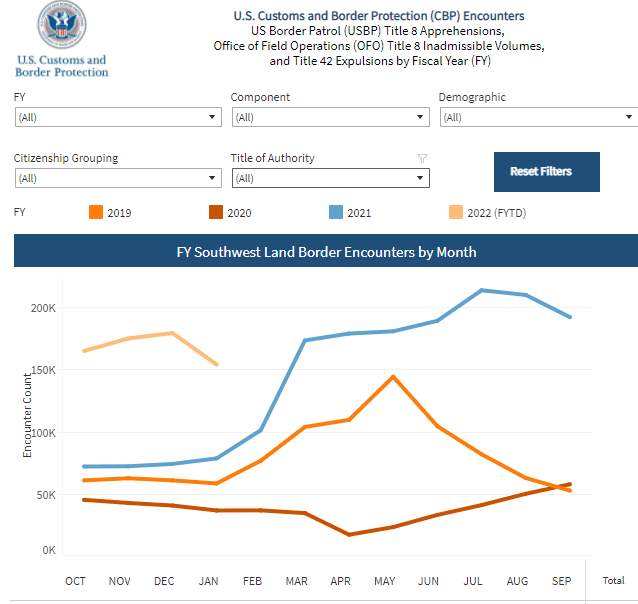
Task: Click the DEC month label
Action: [164, 581]
